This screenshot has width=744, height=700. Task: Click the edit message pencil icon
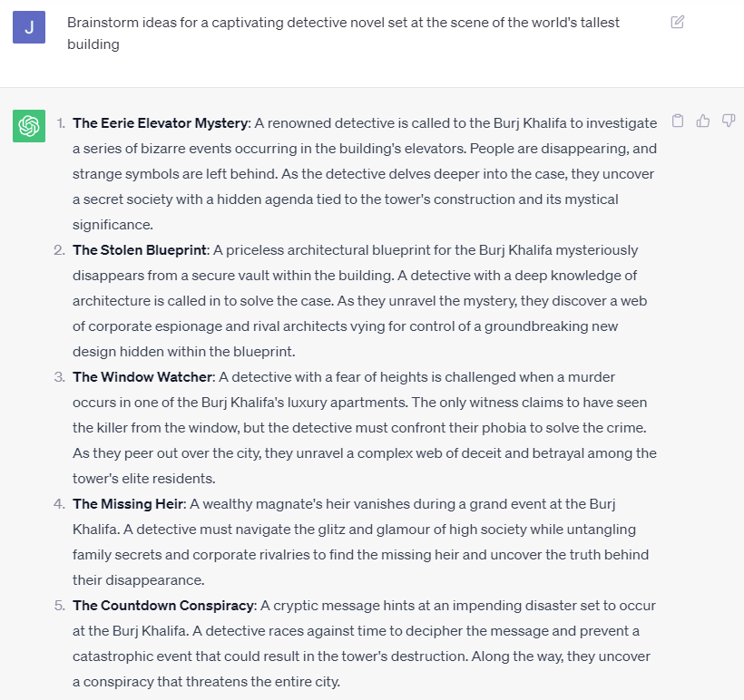(x=678, y=22)
